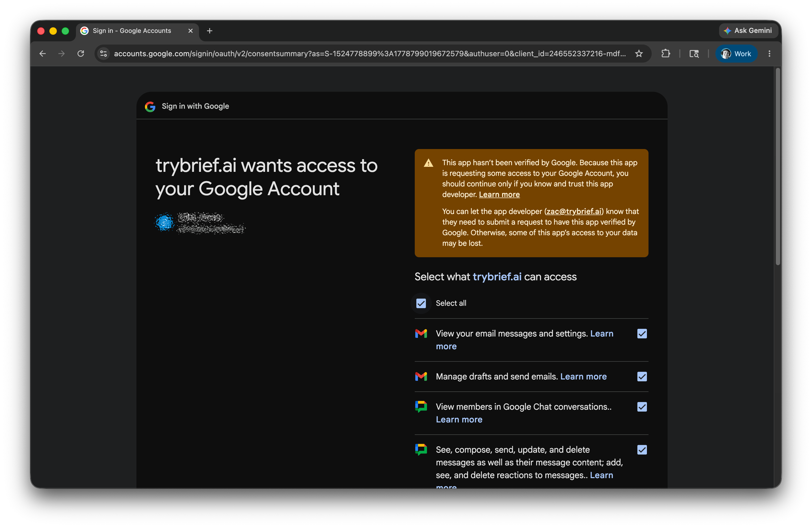Click the macOS green maximize window button

pyautogui.click(x=65, y=31)
